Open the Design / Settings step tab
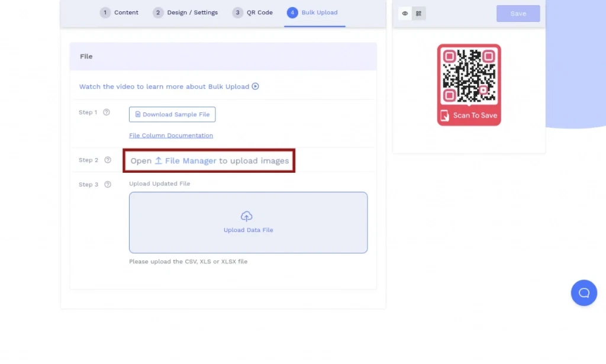The image size is (606, 364). pyautogui.click(x=185, y=12)
